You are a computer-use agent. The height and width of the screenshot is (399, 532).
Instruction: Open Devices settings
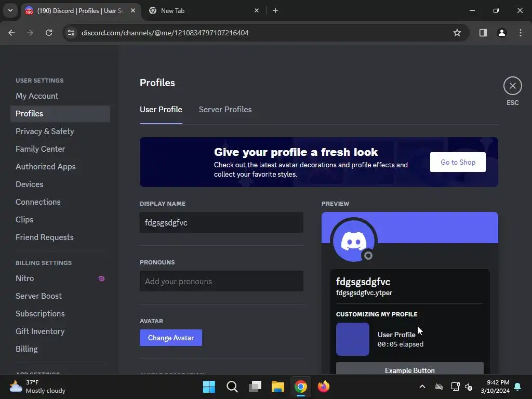click(x=60, y=184)
